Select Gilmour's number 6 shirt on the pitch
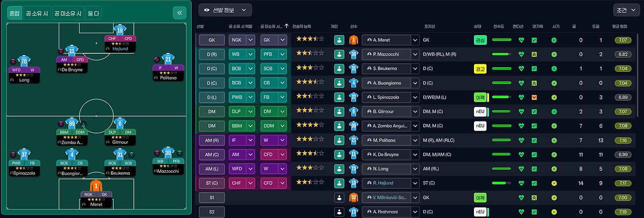 pyautogui.click(x=120, y=124)
